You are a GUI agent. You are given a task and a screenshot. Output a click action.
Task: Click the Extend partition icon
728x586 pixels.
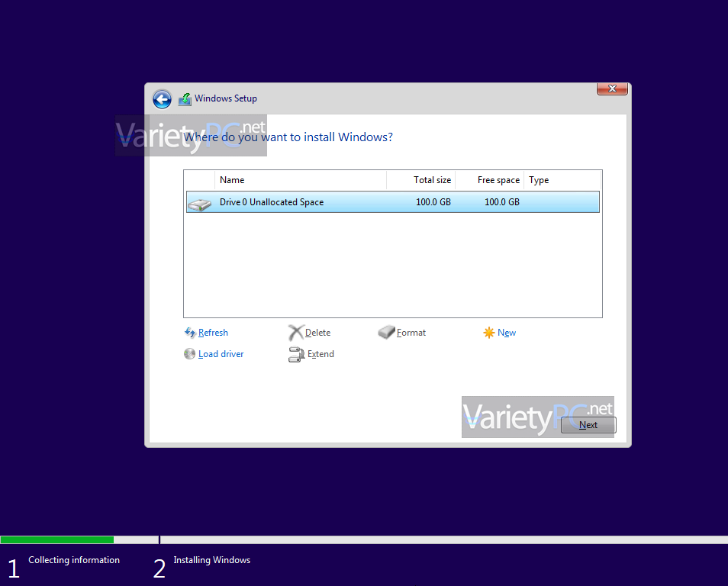296,354
